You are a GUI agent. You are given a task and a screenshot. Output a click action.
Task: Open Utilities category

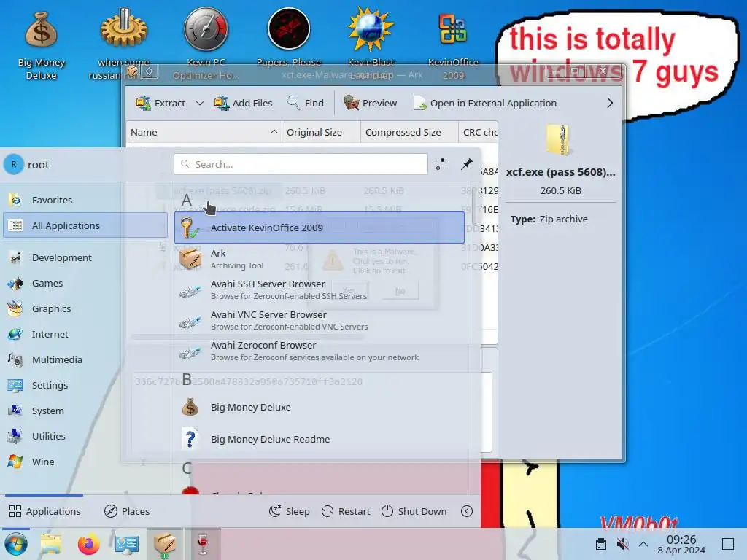coord(85,436)
